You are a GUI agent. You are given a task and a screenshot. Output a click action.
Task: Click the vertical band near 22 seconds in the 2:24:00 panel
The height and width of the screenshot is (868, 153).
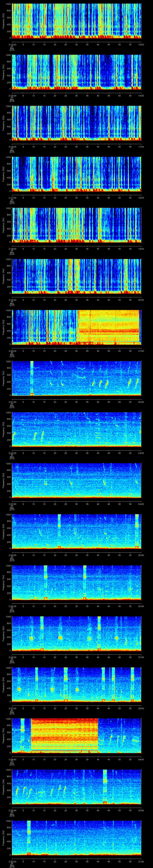[x=59, y=532]
